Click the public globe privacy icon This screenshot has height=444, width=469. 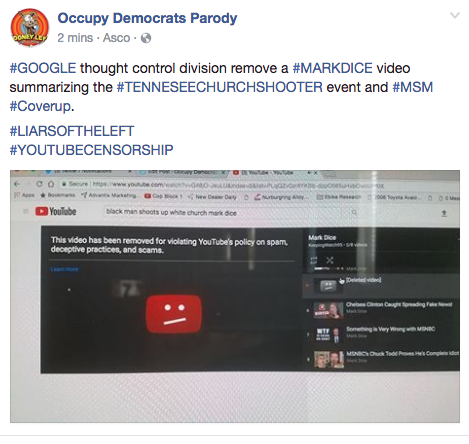coord(146,38)
